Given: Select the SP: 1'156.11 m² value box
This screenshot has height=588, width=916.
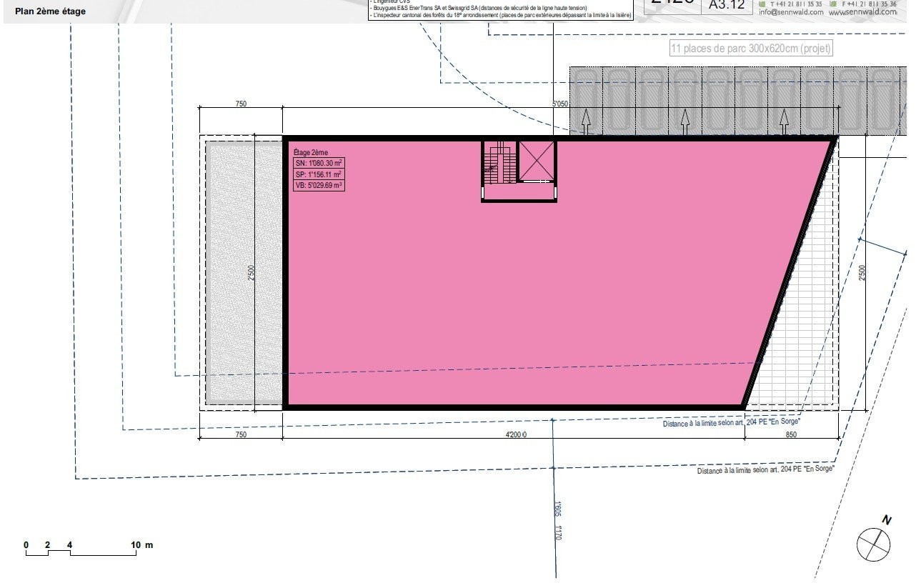Looking at the screenshot, I should pyautogui.click(x=319, y=174).
